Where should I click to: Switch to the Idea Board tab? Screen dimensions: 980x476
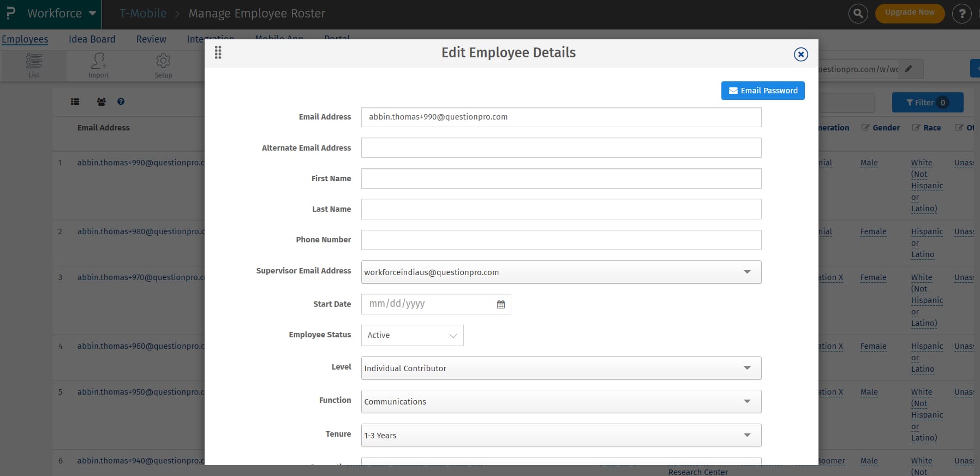click(x=92, y=39)
